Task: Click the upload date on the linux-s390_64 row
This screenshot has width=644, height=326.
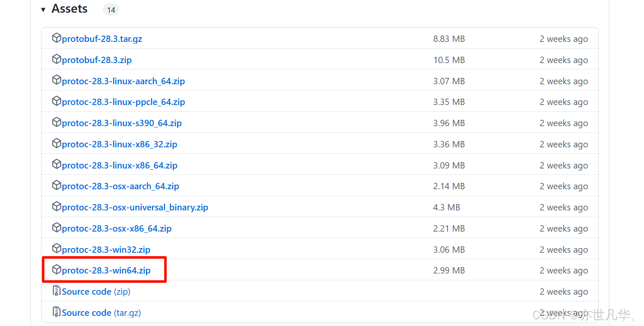Action: coord(564,123)
